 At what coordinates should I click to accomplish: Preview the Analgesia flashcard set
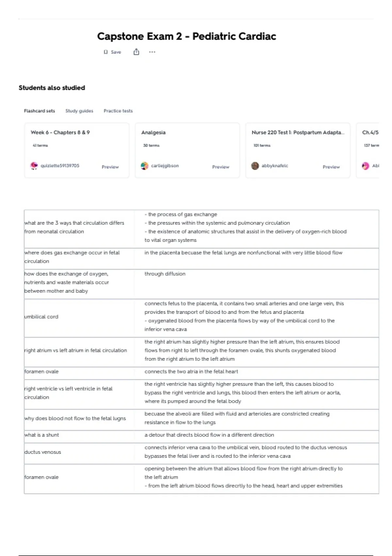tap(221, 167)
